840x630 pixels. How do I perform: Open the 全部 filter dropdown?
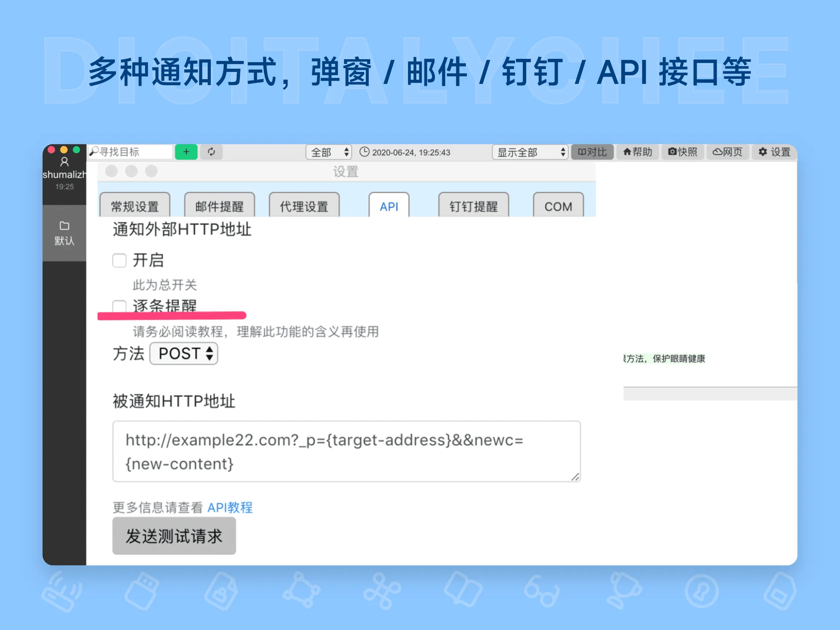tap(329, 152)
